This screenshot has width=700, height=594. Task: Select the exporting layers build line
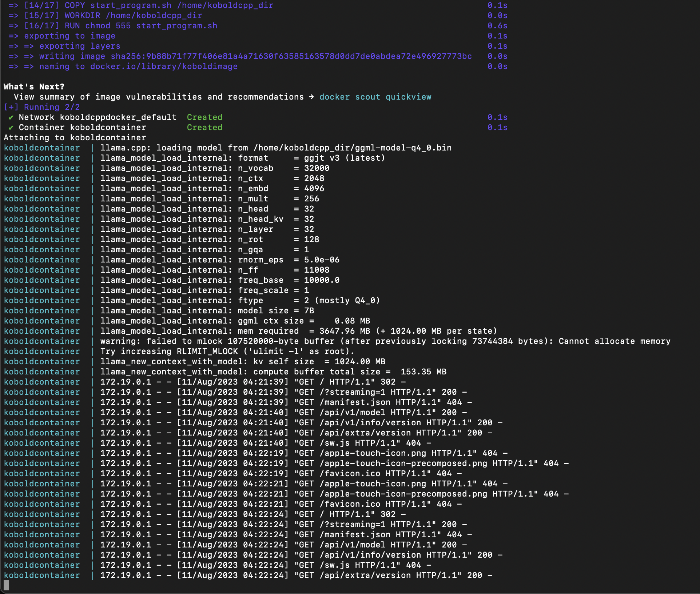[x=80, y=46]
